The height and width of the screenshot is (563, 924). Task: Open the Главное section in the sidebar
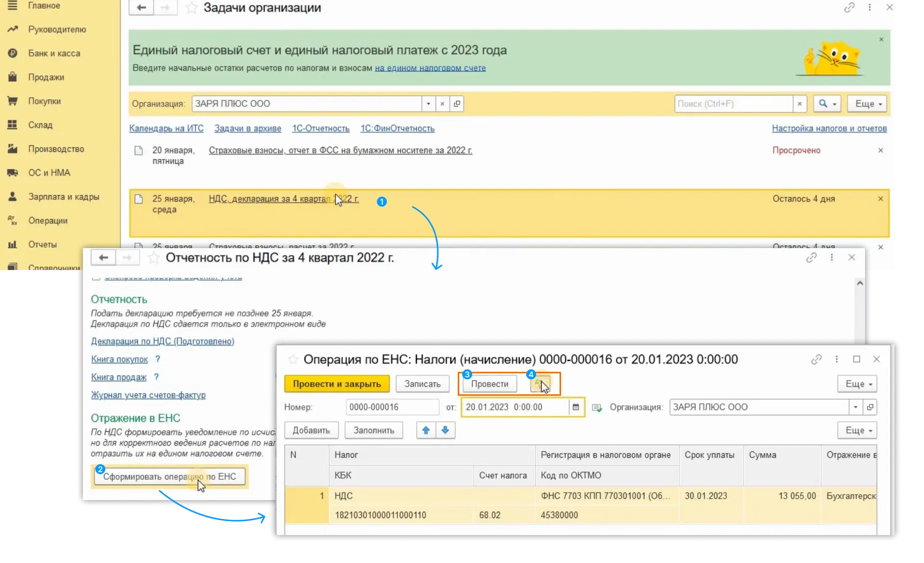click(x=44, y=5)
